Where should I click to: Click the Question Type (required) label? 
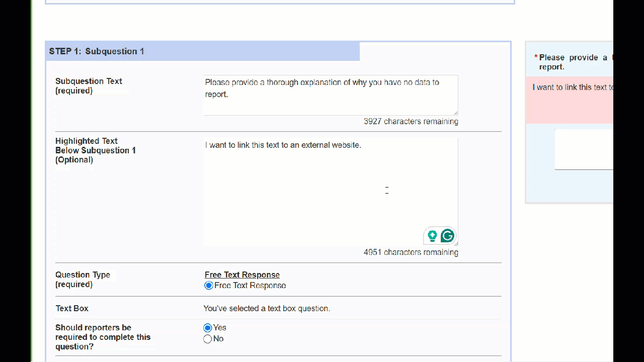(x=83, y=280)
